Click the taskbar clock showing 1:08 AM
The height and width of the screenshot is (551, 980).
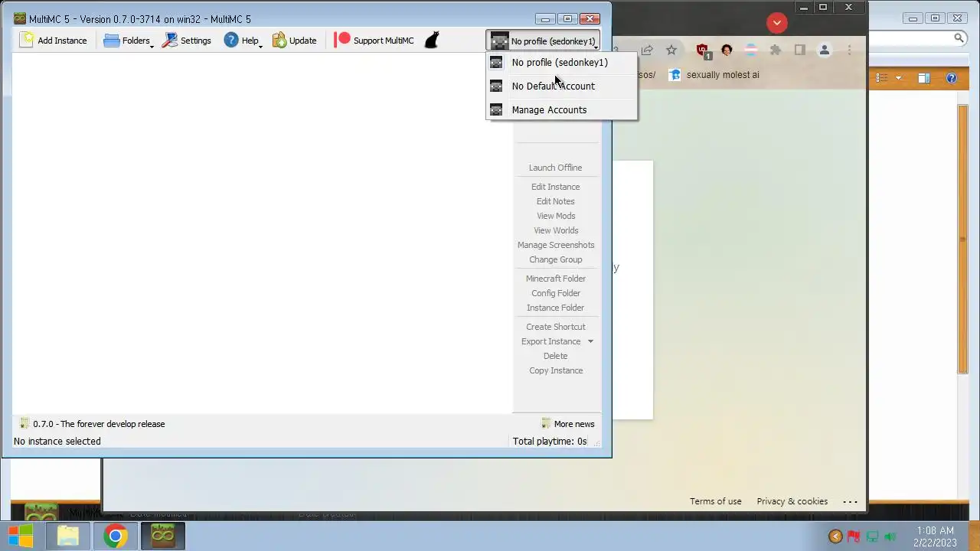pos(935,536)
